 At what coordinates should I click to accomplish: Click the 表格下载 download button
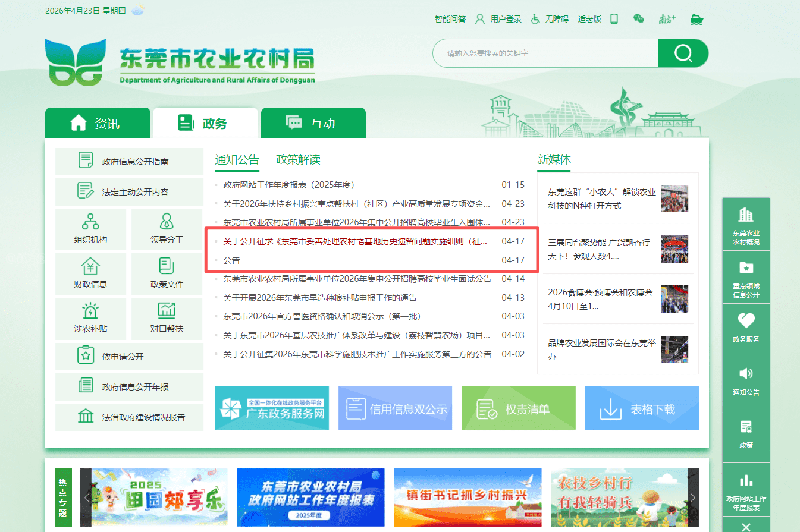[x=641, y=408]
